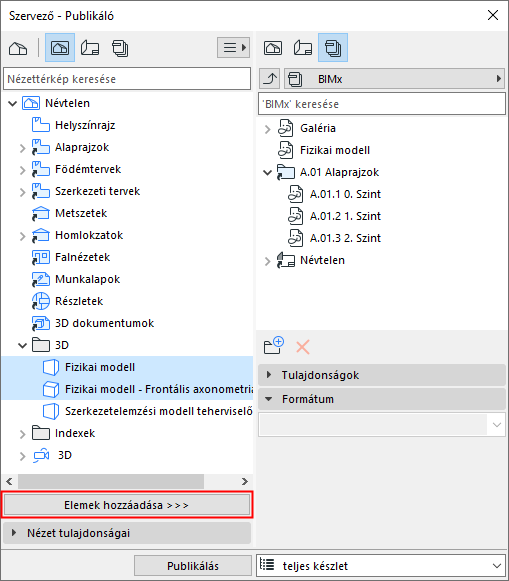Expand the Födémtervek folder

click(x=22, y=170)
